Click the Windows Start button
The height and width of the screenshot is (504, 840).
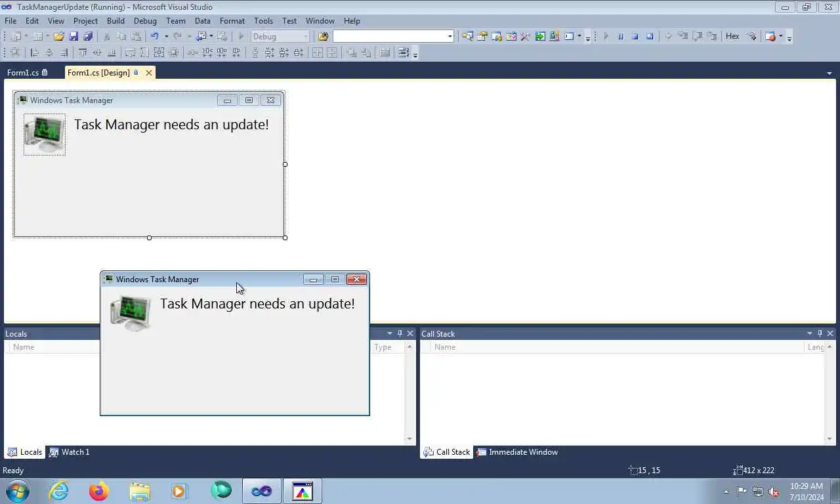(17, 491)
